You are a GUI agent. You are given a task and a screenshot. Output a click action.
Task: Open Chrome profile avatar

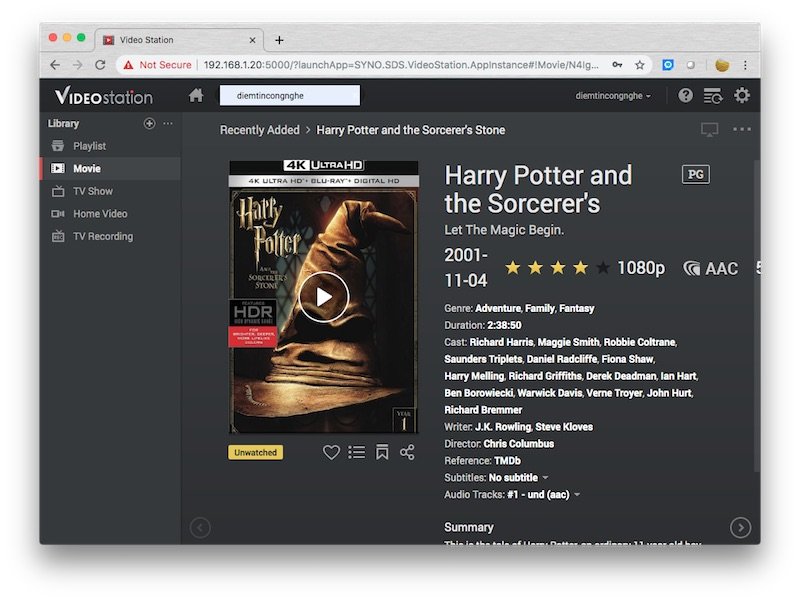tap(722, 65)
